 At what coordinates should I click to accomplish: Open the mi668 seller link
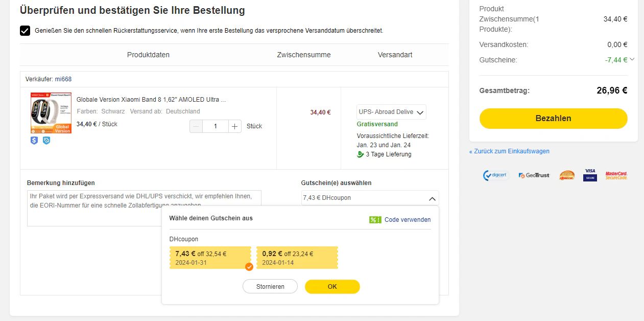point(63,79)
